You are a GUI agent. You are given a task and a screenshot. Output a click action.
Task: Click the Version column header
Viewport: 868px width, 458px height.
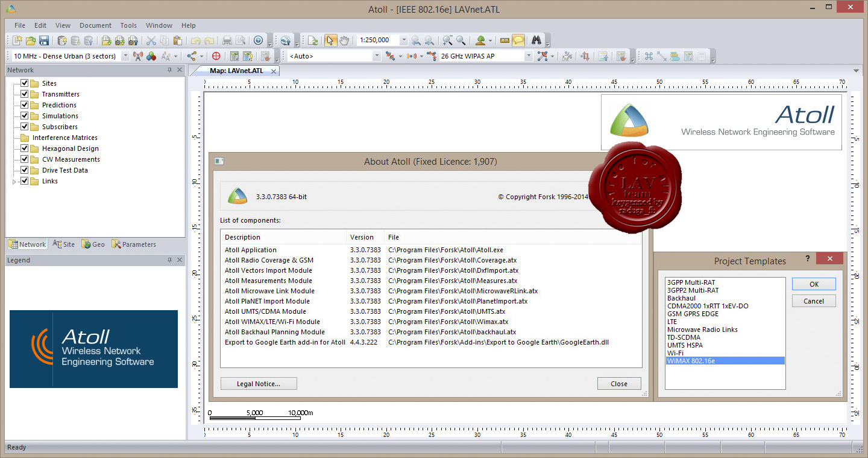(x=366, y=237)
